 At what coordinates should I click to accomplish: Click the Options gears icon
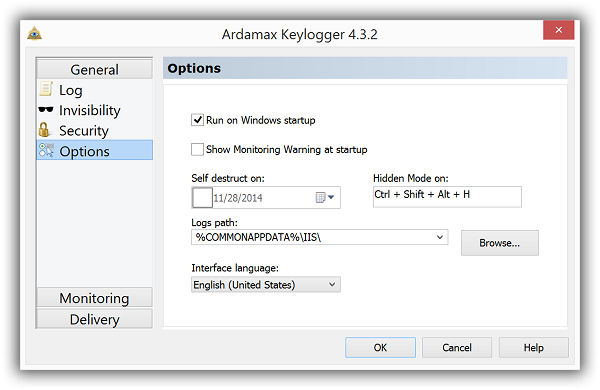(x=46, y=150)
